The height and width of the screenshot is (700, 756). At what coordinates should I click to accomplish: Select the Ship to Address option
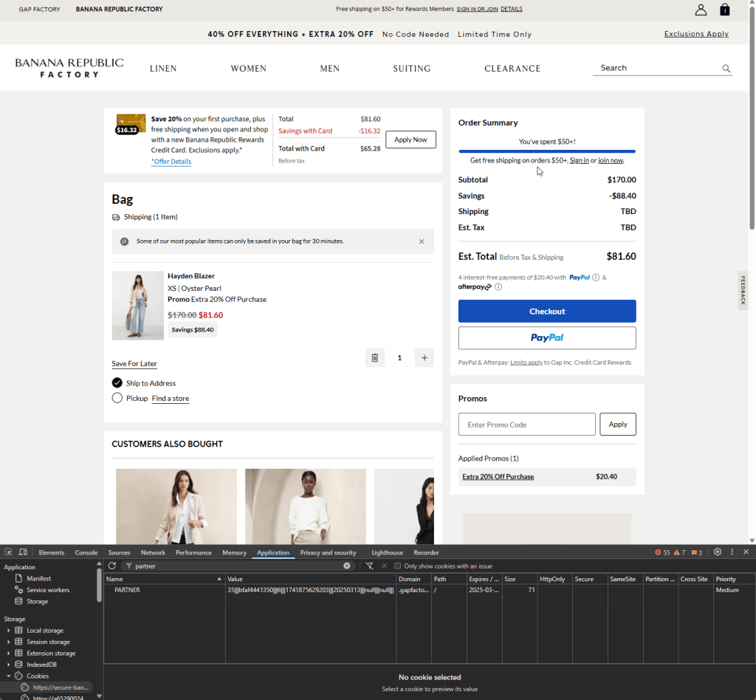(117, 382)
